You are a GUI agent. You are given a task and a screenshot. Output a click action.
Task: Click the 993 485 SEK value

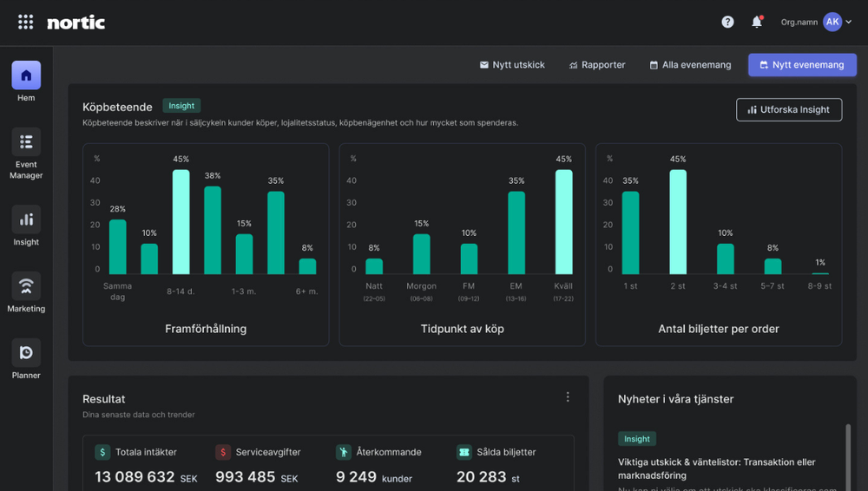pyautogui.click(x=256, y=477)
